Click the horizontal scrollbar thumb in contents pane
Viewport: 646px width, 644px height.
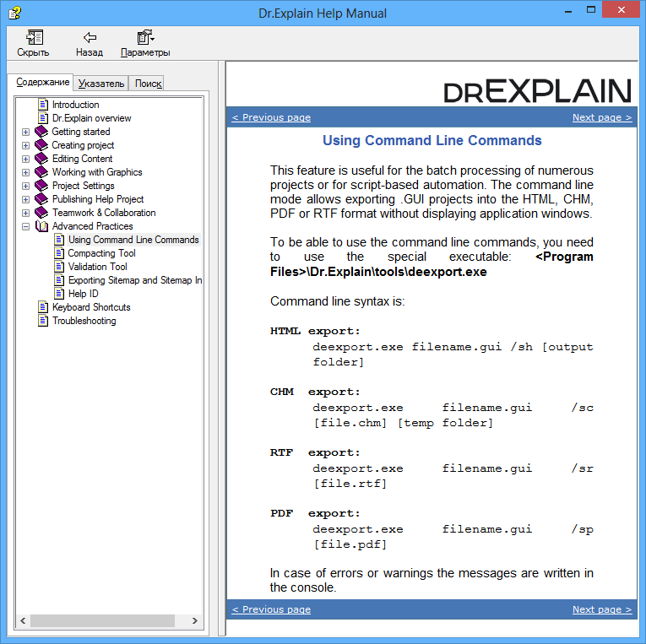[x=102, y=620]
